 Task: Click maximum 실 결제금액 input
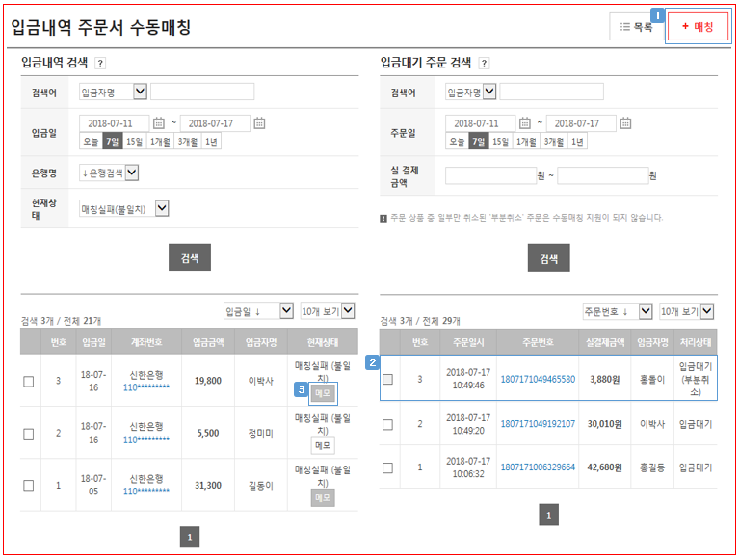603,175
